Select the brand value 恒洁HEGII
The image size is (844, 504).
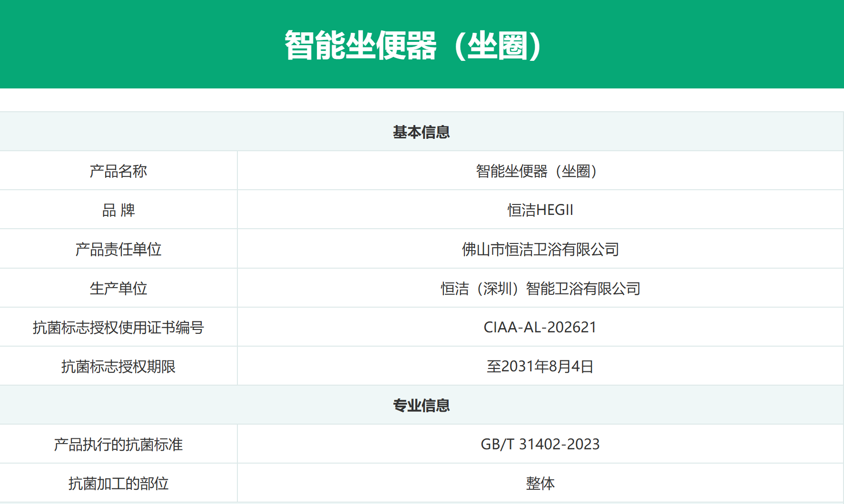[x=540, y=210]
